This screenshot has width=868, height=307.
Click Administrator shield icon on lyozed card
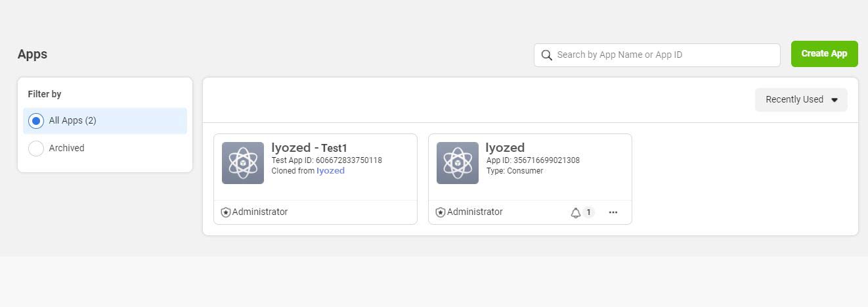441,212
